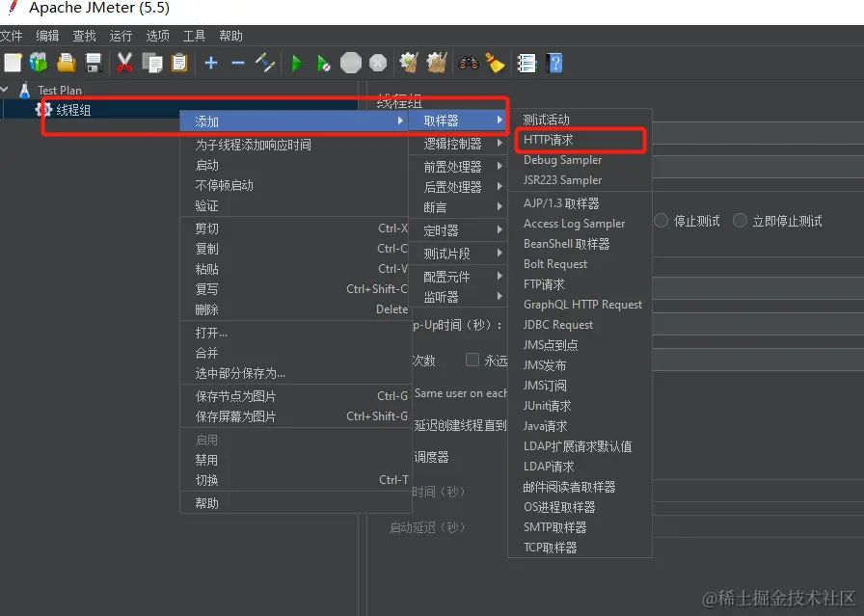Save the test plan with floppy icon
This screenshot has height=616, width=864.
pyautogui.click(x=94, y=63)
